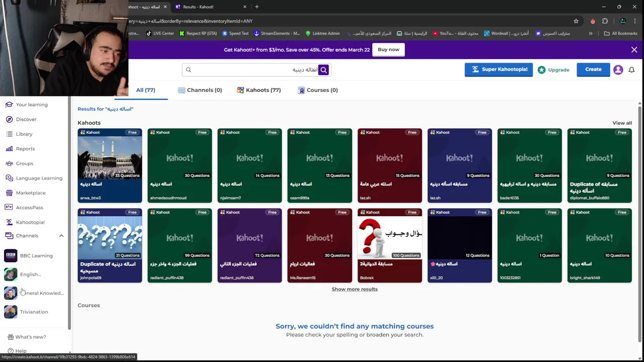Screen dimensions: 644x362
Task: Open the 10-question kahoot by bright_shark149
Action: pyautogui.click(x=599, y=245)
